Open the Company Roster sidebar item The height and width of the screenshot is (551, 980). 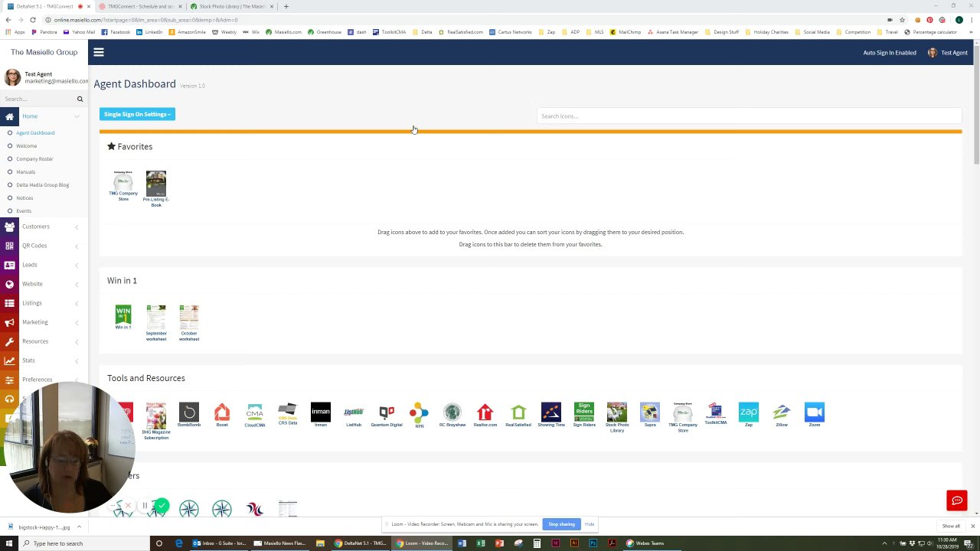coord(34,159)
